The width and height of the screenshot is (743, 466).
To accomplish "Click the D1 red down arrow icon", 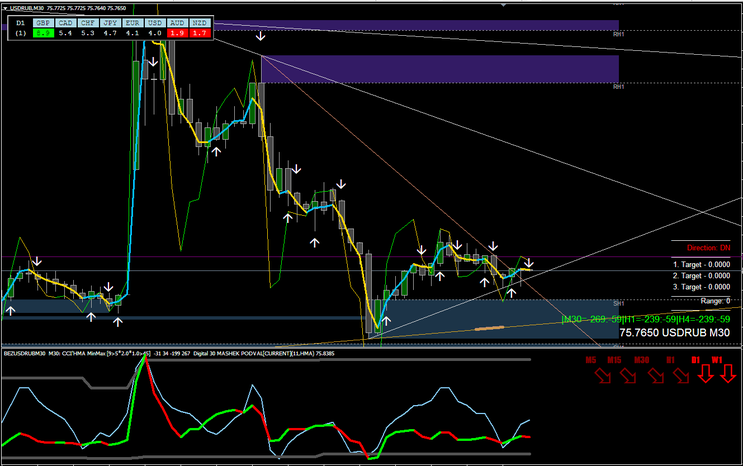I will pos(706,374).
